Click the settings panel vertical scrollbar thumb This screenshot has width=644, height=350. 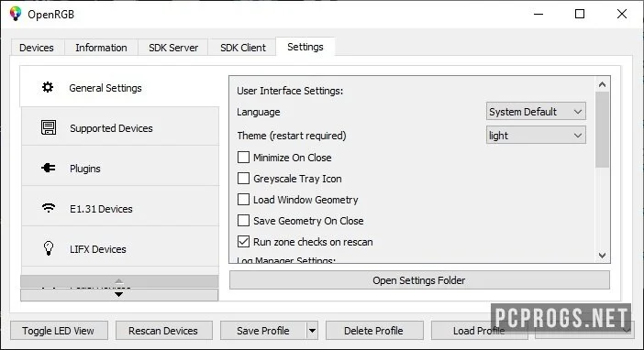[x=602, y=129]
